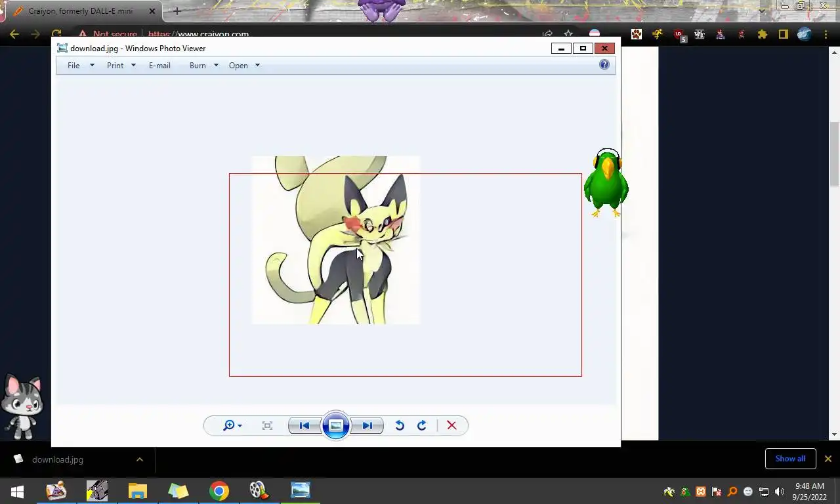Screen dimensions: 840x504
Task: Click the paw print extension icon
Action: (x=637, y=34)
